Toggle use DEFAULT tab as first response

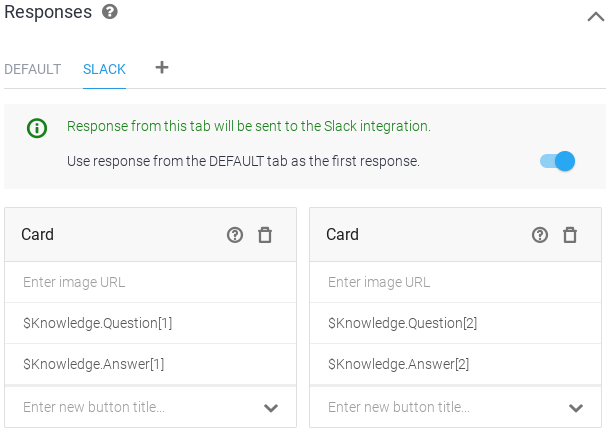pos(558,161)
